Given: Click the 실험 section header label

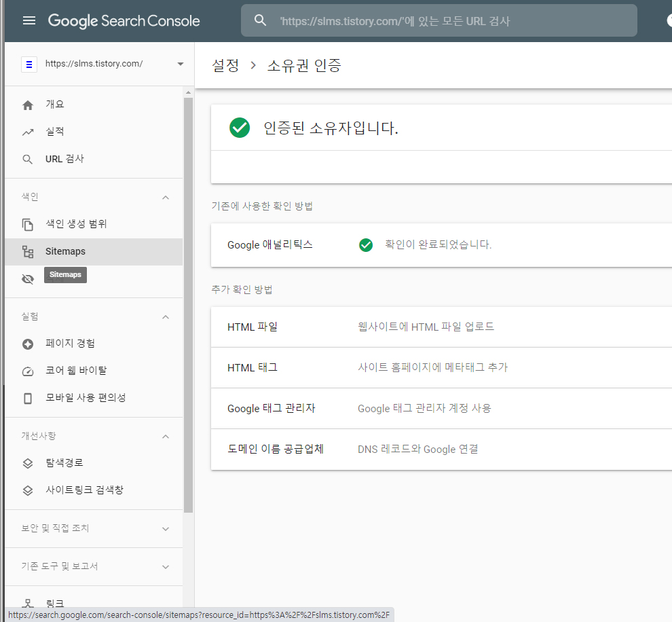Looking at the screenshot, I should pyautogui.click(x=30, y=316).
